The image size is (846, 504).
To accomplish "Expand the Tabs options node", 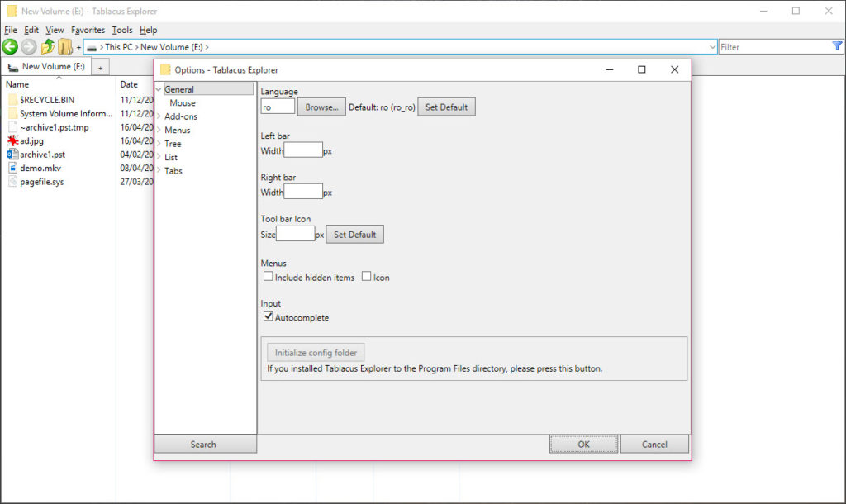I will pos(159,170).
